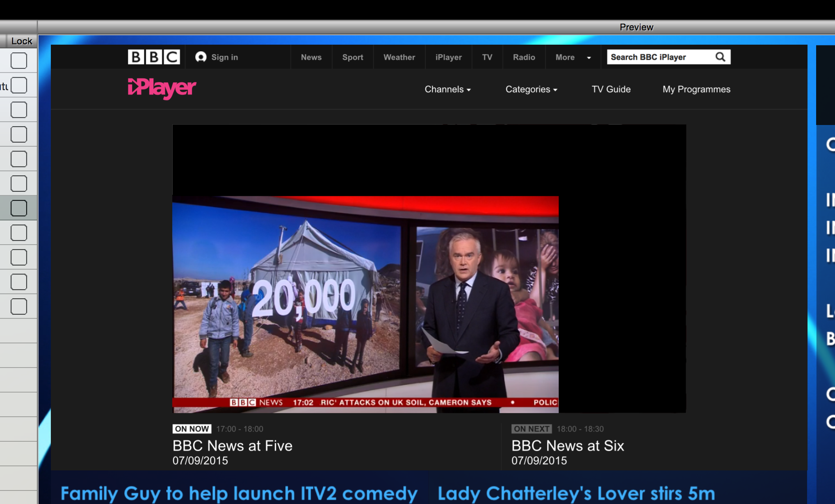This screenshot has width=835, height=504.
Task: Go to Weather in BBC navigation
Action: coord(399,57)
